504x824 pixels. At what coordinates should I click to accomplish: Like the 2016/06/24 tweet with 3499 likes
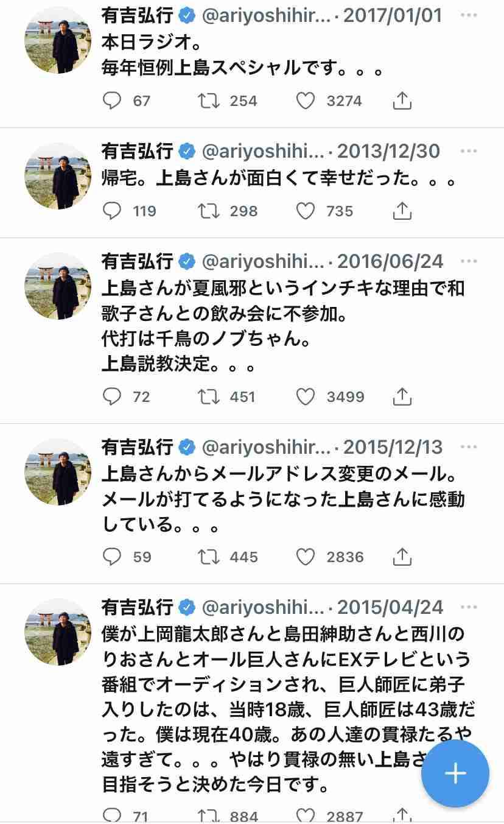coord(306,396)
